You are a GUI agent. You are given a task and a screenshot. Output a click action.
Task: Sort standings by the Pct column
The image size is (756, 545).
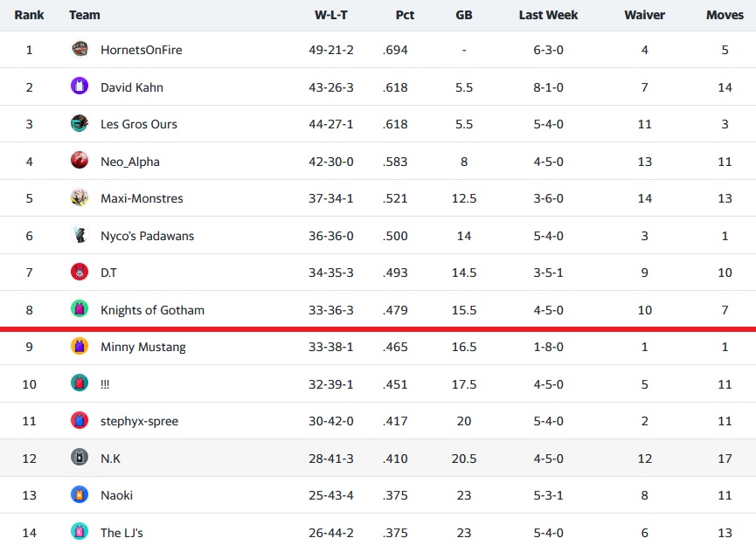pos(405,15)
